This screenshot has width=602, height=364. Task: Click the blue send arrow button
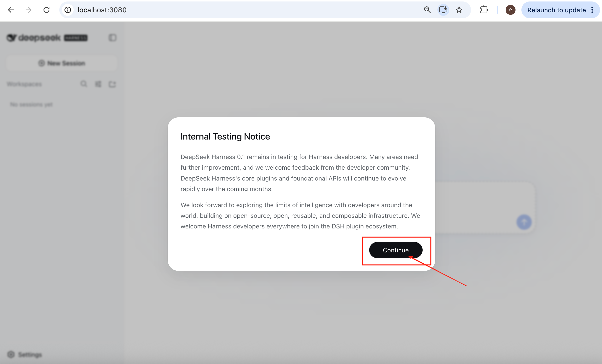click(x=524, y=222)
